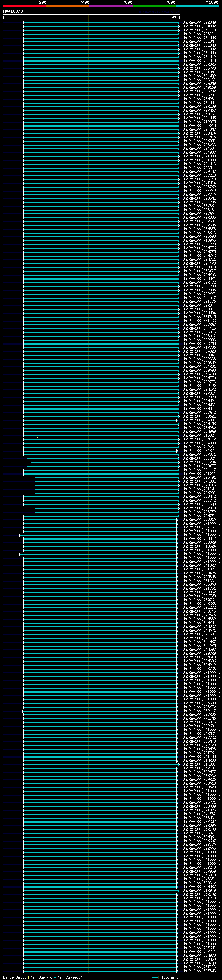Select hit UniRef100_A5C4C2
Viewport: 222px width, 980px height.
click(x=199, y=80)
